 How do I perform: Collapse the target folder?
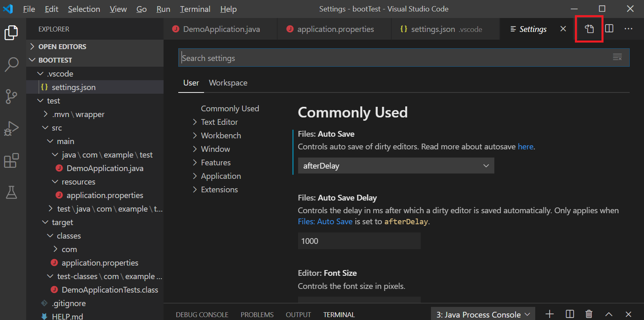pos(95,222)
